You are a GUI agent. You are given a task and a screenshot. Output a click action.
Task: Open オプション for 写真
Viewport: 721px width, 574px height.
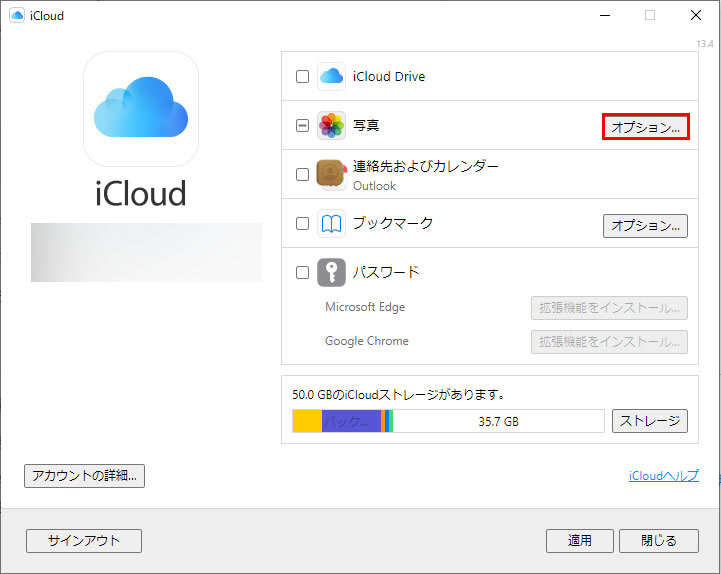646,127
